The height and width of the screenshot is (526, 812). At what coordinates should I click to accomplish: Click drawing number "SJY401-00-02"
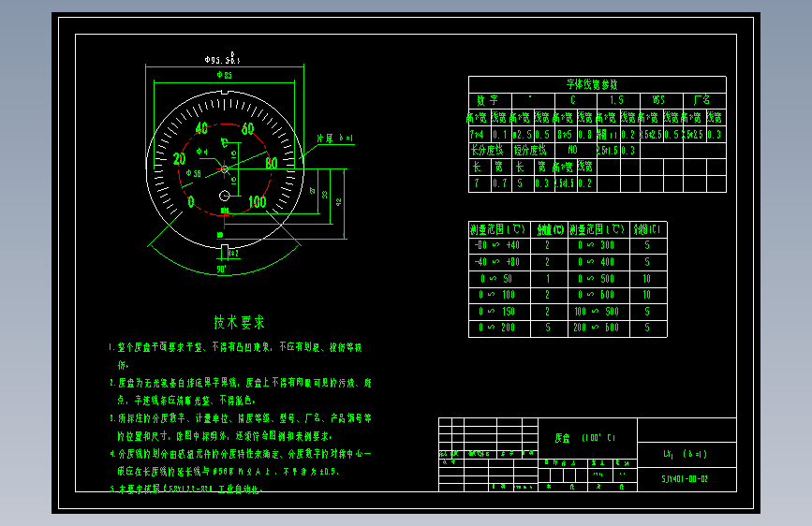685,479
